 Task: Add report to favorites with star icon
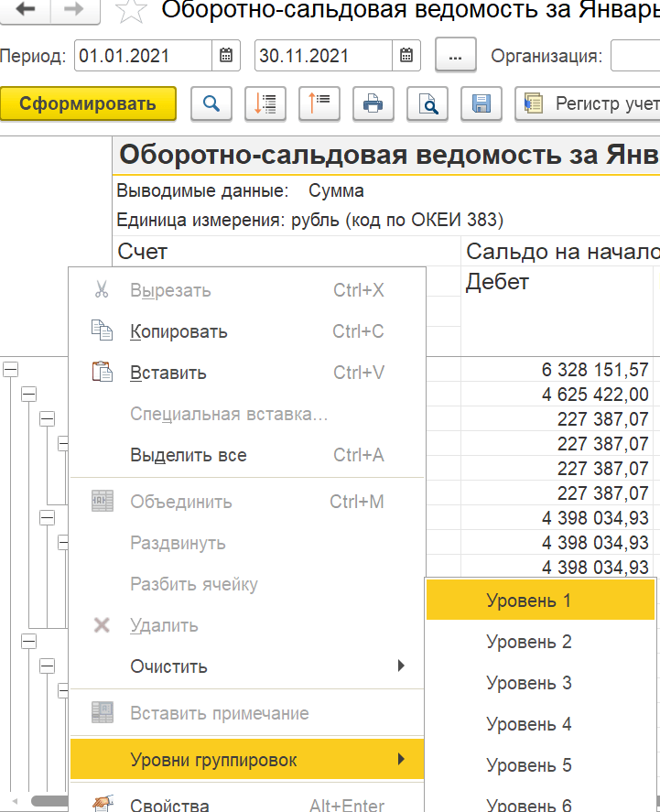[132, 11]
